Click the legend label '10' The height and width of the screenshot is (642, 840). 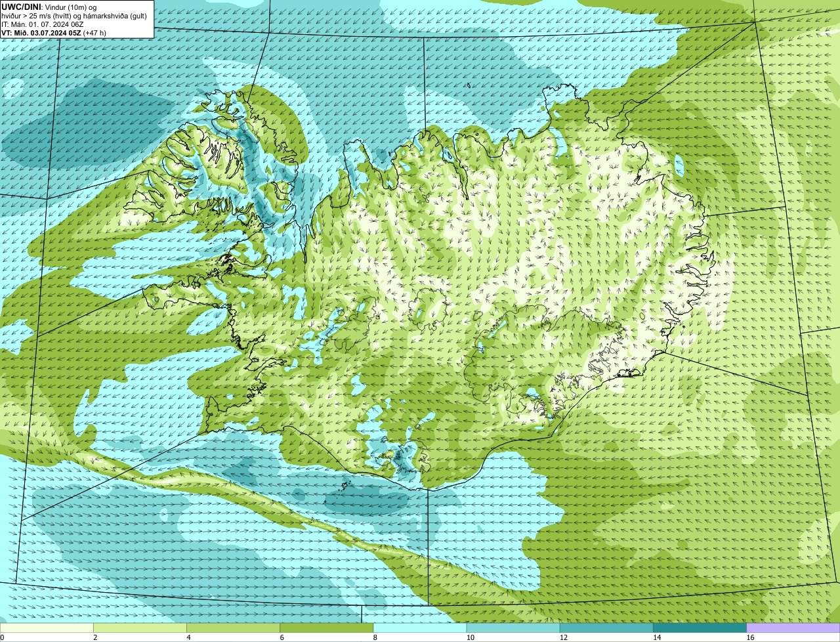pyautogui.click(x=470, y=637)
